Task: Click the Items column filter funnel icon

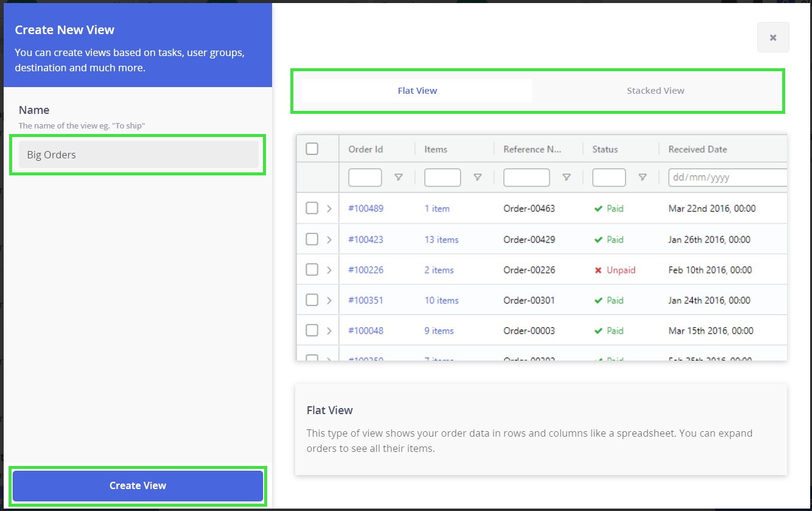Action: [x=478, y=177]
